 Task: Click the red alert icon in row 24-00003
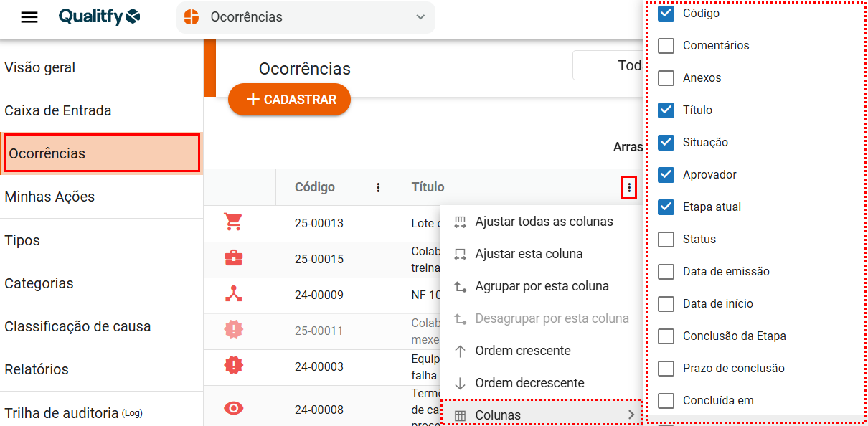tap(233, 366)
